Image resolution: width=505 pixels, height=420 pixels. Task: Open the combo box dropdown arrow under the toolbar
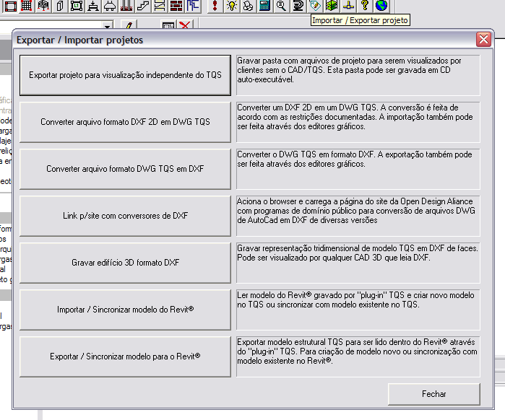click(x=106, y=26)
